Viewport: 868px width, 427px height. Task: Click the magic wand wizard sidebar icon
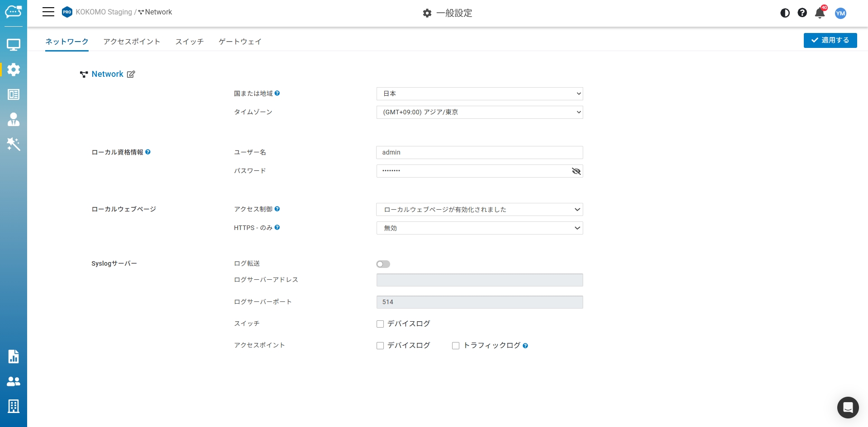(x=14, y=144)
